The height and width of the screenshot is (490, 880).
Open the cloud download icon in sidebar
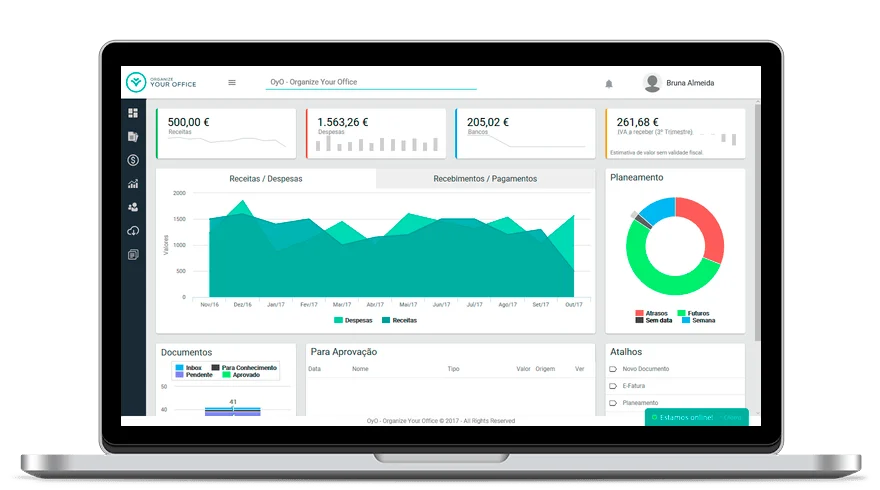point(133,231)
